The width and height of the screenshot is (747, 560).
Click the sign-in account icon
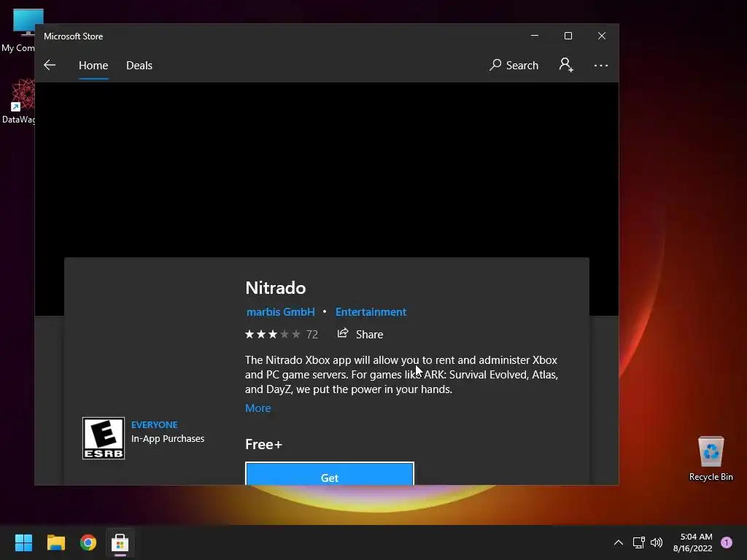pyautogui.click(x=566, y=65)
